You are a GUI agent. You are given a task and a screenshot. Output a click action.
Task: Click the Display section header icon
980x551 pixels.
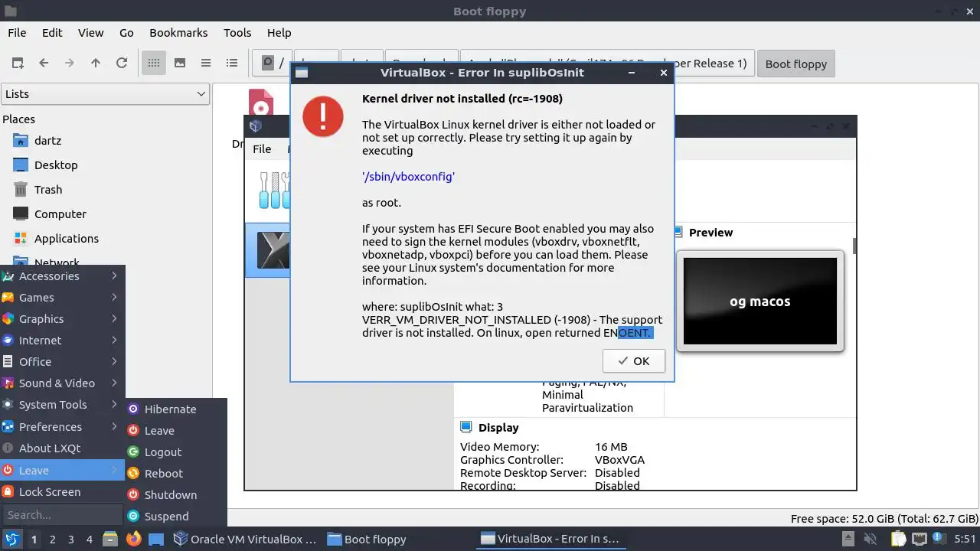click(465, 427)
